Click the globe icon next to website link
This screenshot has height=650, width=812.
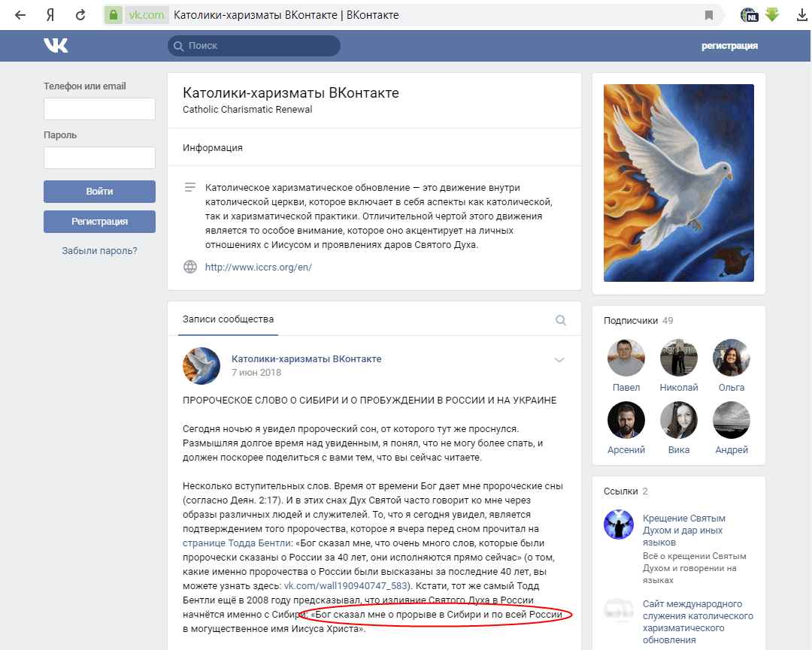(190, 267)
